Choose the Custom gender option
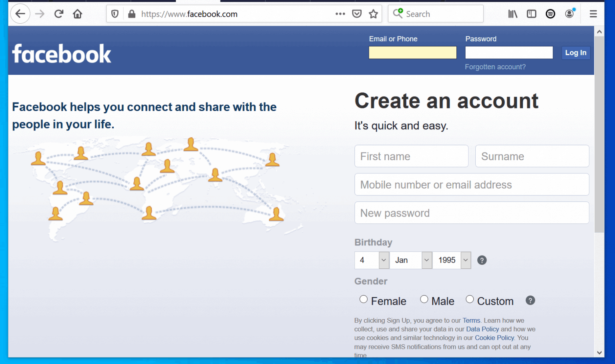Screen dimensions: 615x364 click(470, 299)
